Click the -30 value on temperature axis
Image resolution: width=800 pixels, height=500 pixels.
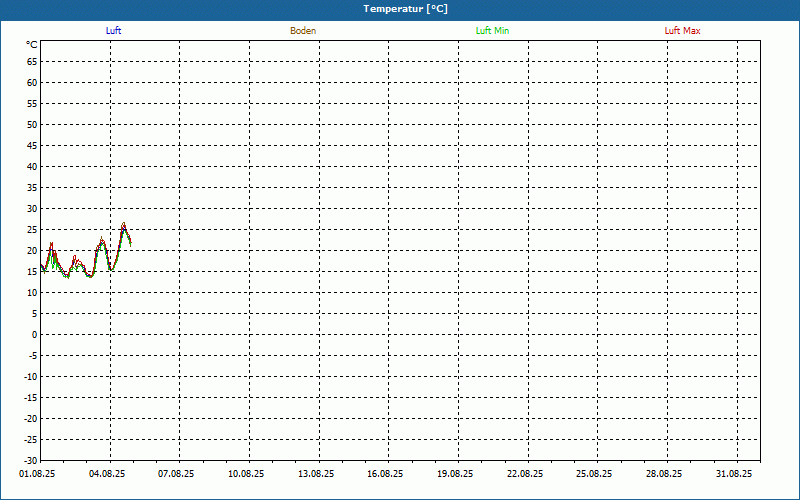point(31,461)
